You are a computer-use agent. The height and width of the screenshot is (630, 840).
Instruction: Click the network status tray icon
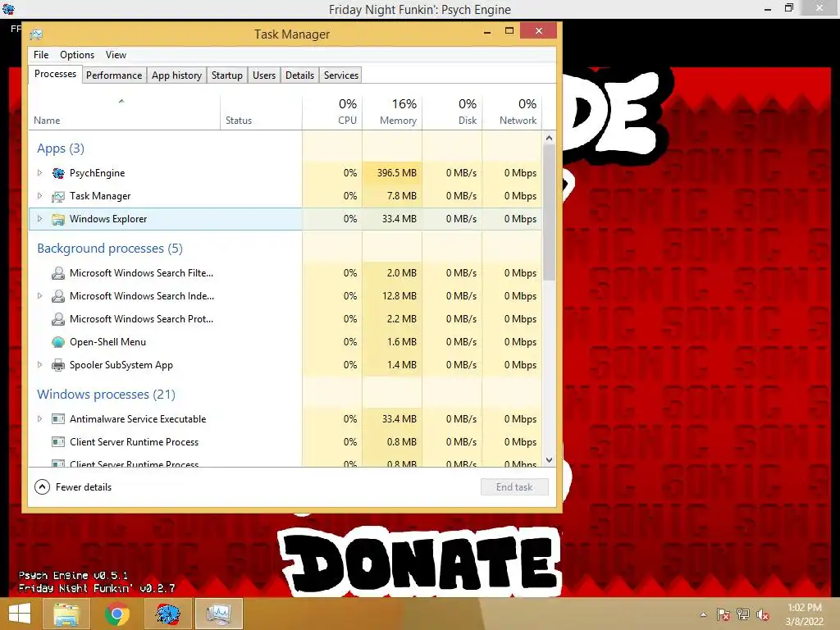tap(743, 614)
